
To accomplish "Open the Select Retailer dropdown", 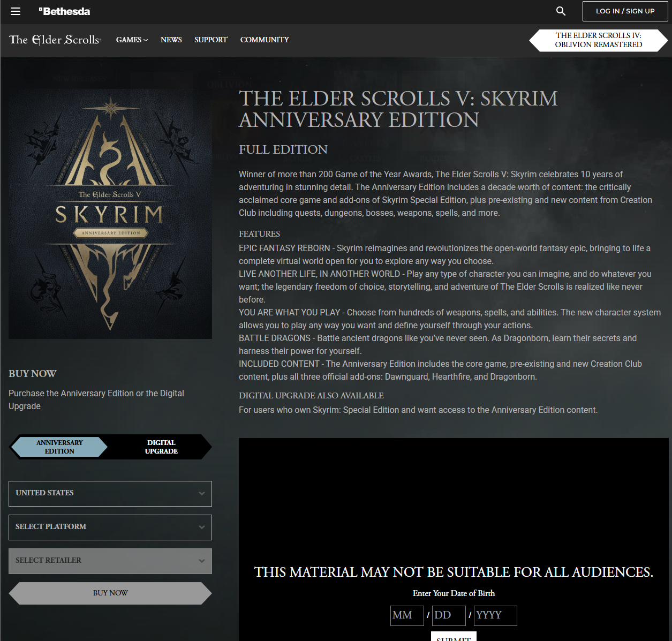I will tap(110, 561).
